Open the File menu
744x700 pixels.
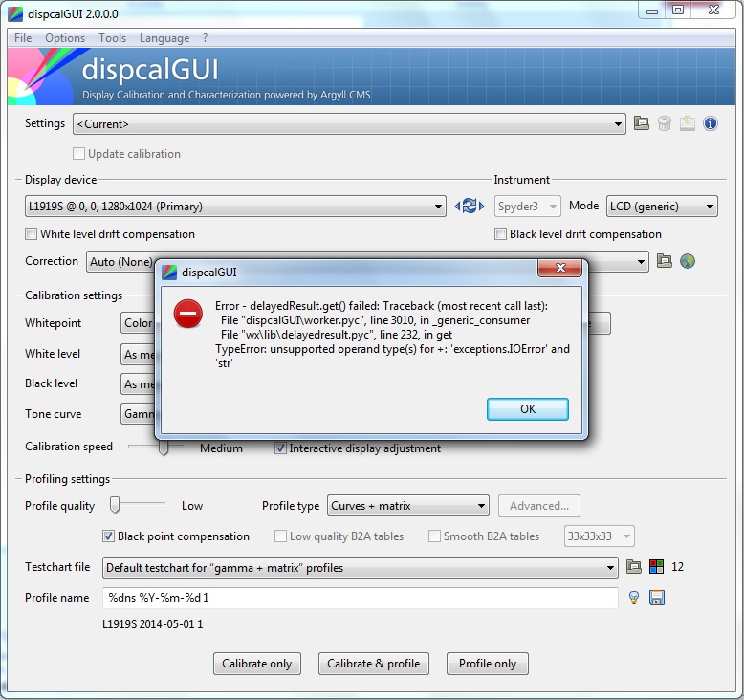pos(23,38)
